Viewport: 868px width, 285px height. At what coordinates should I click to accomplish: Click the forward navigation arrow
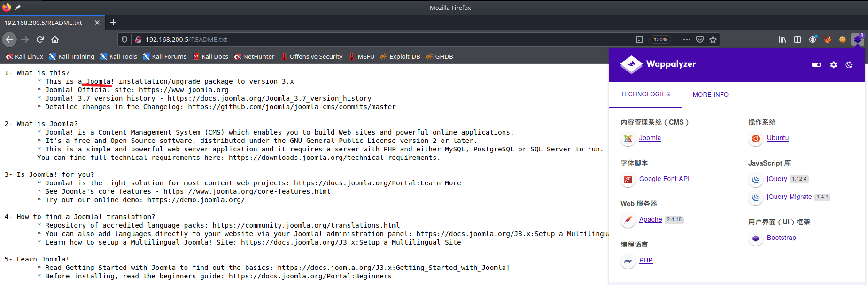tap(25, 40)
